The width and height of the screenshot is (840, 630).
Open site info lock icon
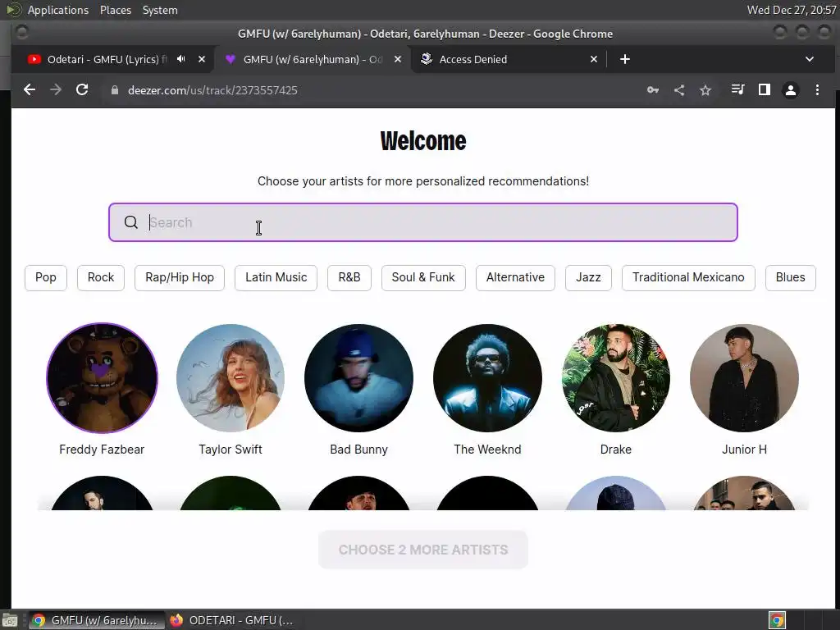[x=114, y=90]
